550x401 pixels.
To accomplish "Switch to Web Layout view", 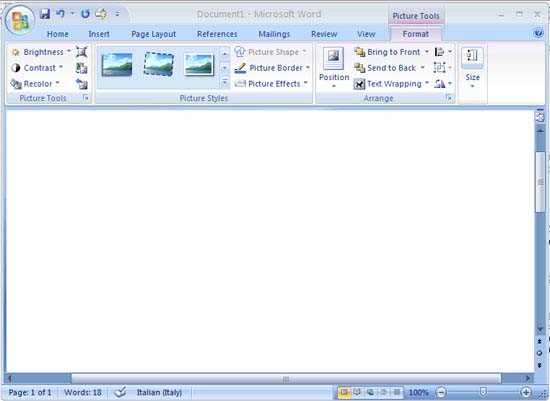I will coord(370,392).
